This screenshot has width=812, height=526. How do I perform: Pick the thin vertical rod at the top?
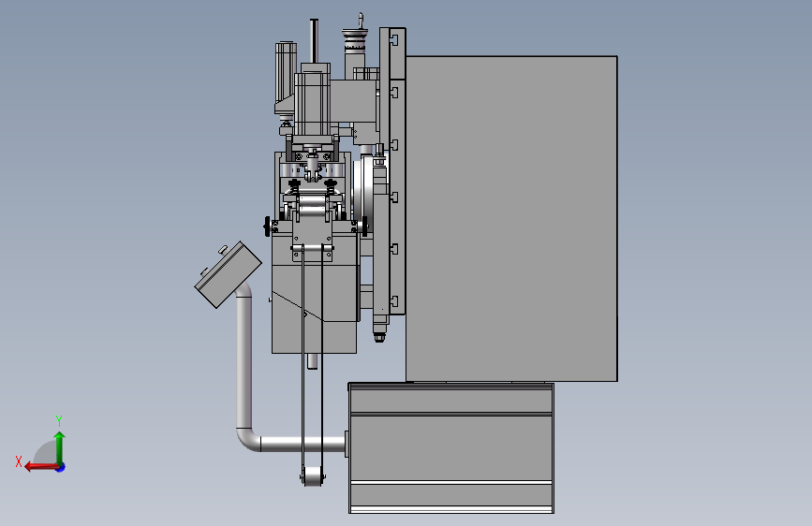314,41
